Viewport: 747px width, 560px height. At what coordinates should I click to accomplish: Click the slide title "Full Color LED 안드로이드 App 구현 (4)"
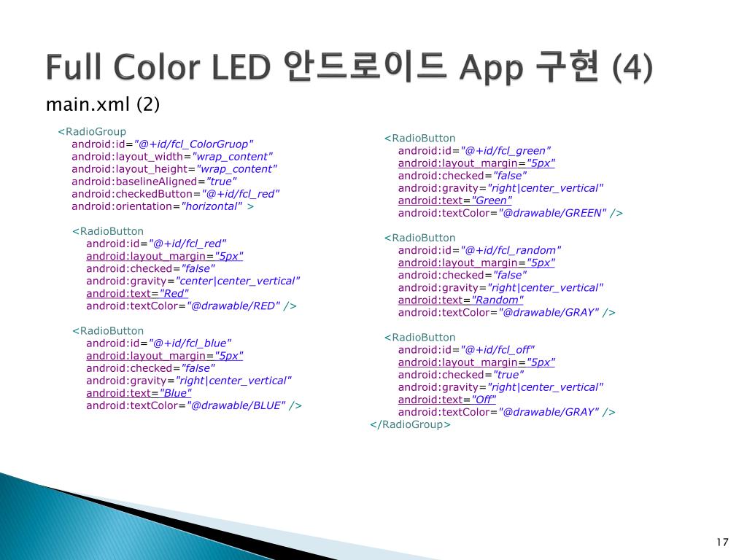(x=349, y=67)
